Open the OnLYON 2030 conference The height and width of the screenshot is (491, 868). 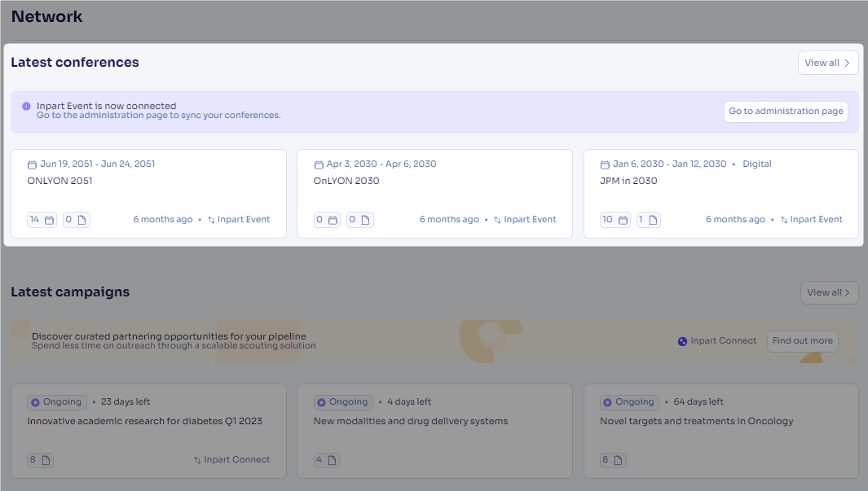point(346,181)
